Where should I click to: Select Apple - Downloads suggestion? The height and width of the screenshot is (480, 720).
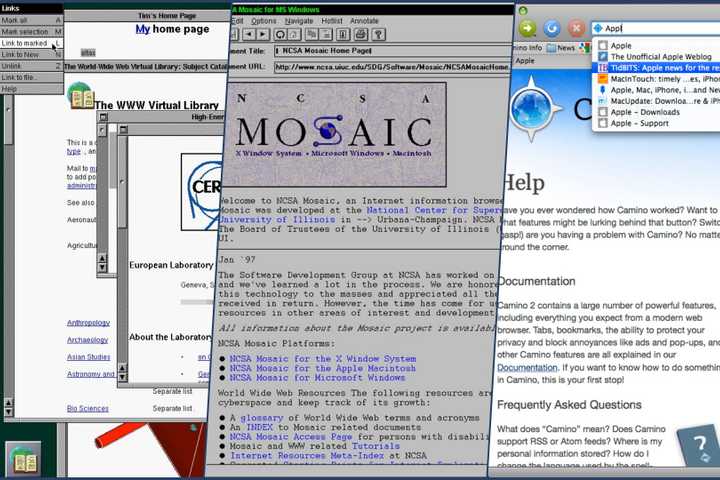(657, 112)
